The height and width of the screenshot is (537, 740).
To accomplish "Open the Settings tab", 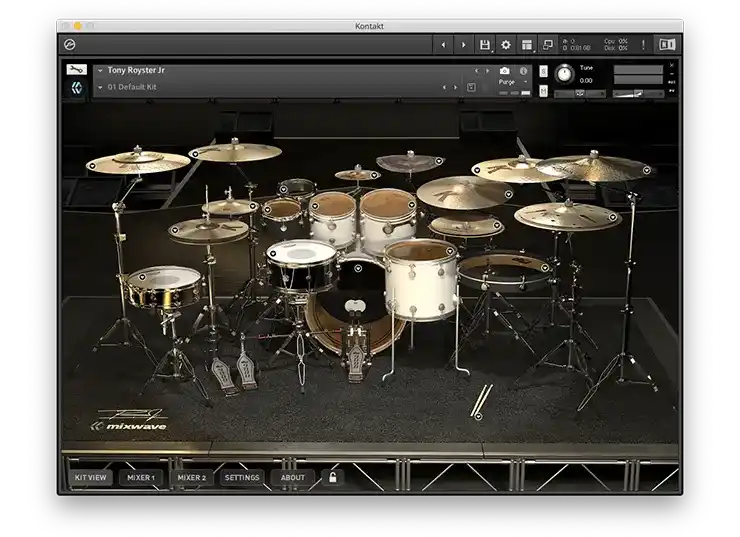I will click(x=242, y=477).
